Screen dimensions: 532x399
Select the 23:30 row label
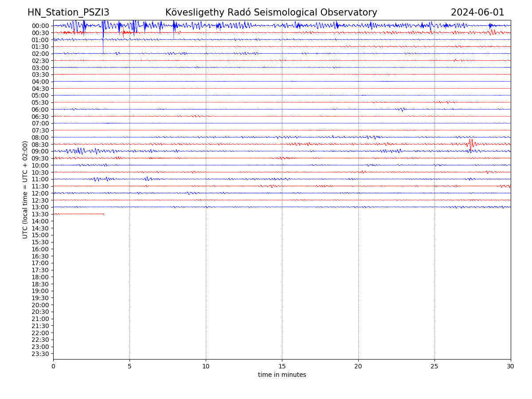(40, 354)
